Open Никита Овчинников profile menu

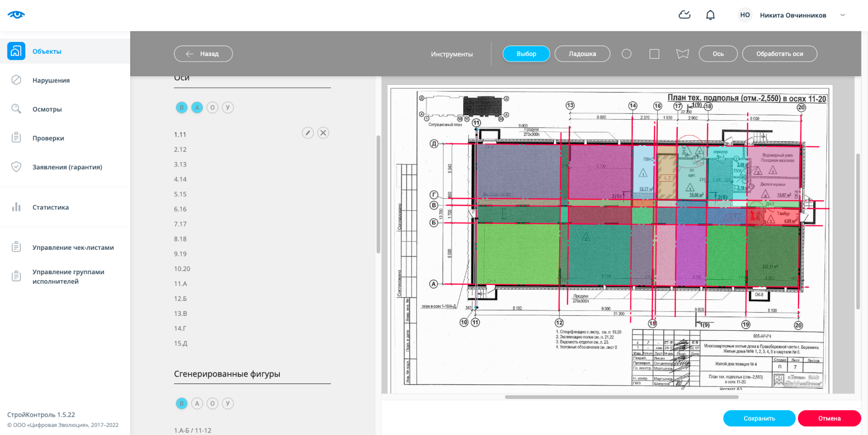pos(793,15)
